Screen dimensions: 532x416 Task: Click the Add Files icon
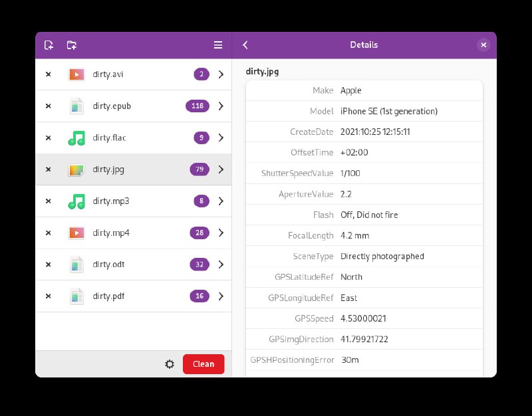tap(47, 45)
